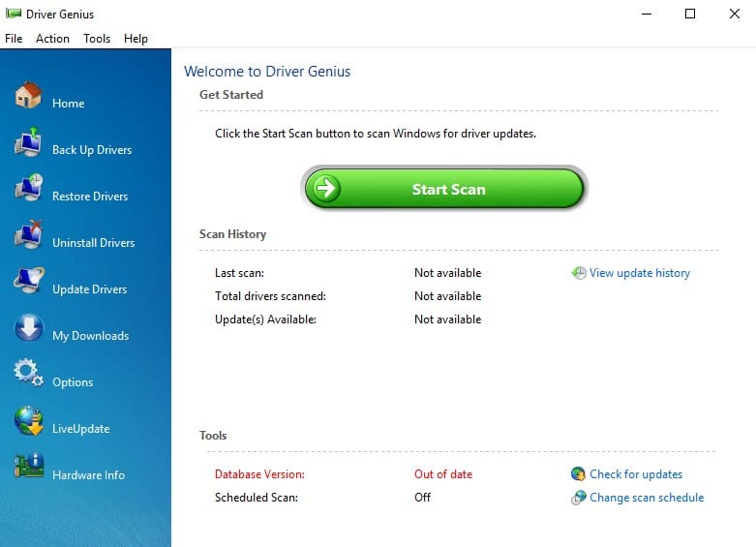Click the LiveUpdate globe icon
Image resolution: width=756 pixels, height=547 pixels.
coord(28,420)
